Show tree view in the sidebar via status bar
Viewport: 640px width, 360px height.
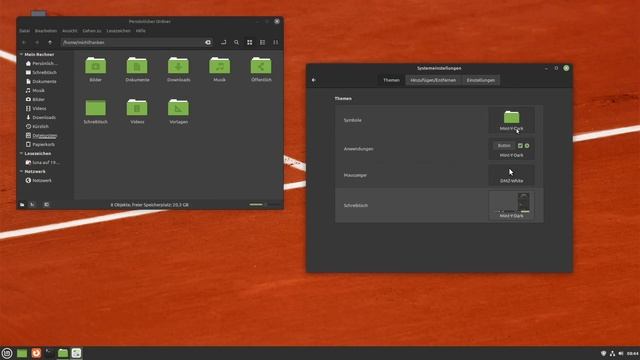click(x=32, y=204)
